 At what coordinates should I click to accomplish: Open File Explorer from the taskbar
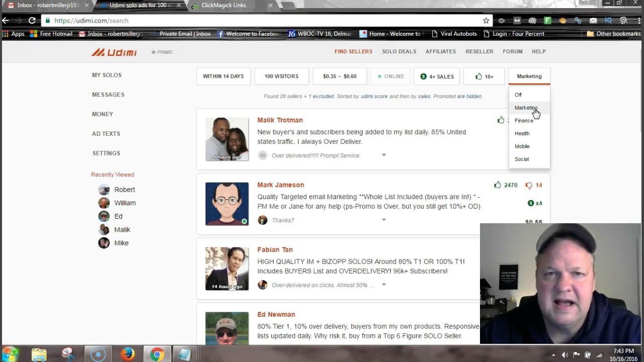39,354
